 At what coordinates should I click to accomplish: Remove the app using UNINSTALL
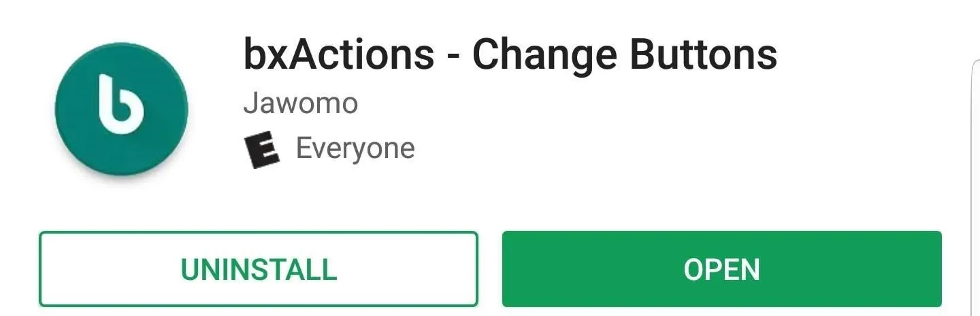[259, 269]
